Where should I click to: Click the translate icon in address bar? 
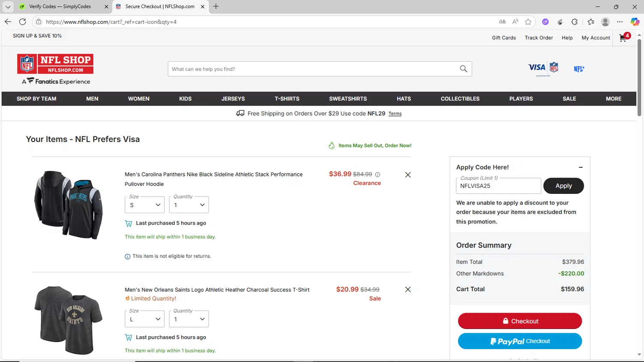coord(502,22)
